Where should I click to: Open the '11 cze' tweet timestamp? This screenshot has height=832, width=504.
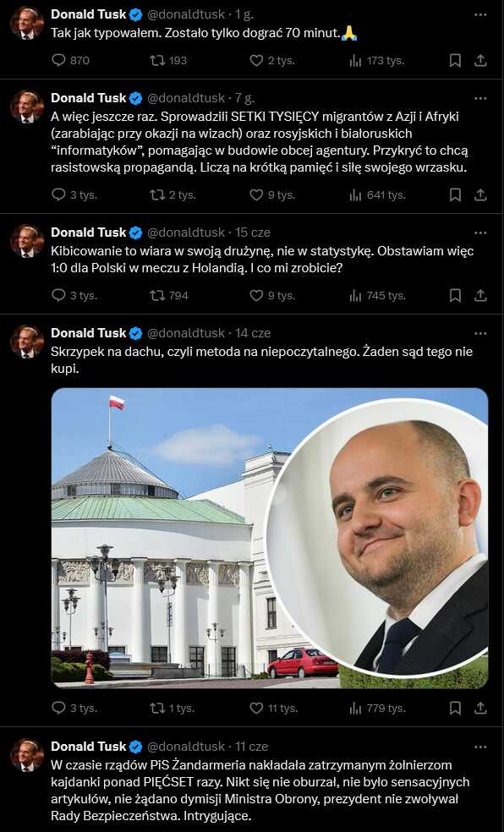coord(251,747)
